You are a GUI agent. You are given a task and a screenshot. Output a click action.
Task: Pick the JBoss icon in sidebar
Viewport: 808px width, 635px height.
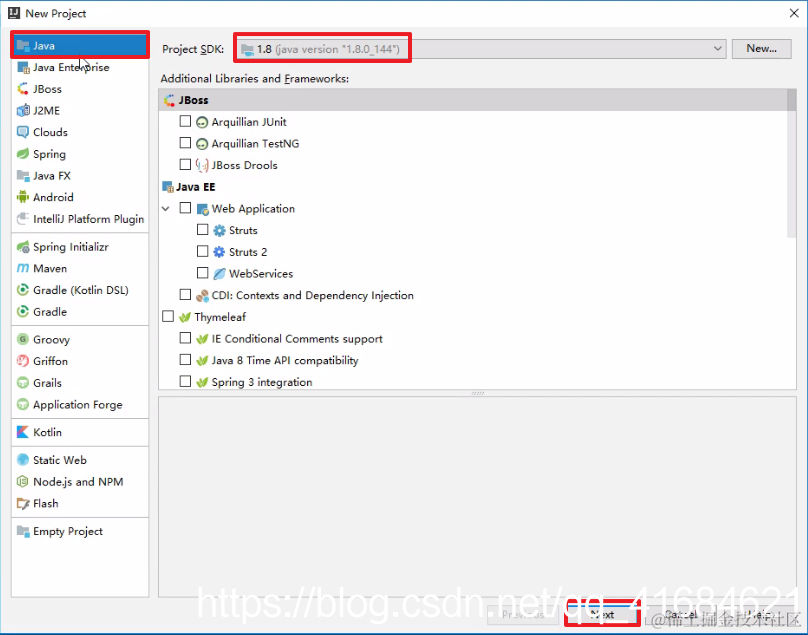click(23, 89)
